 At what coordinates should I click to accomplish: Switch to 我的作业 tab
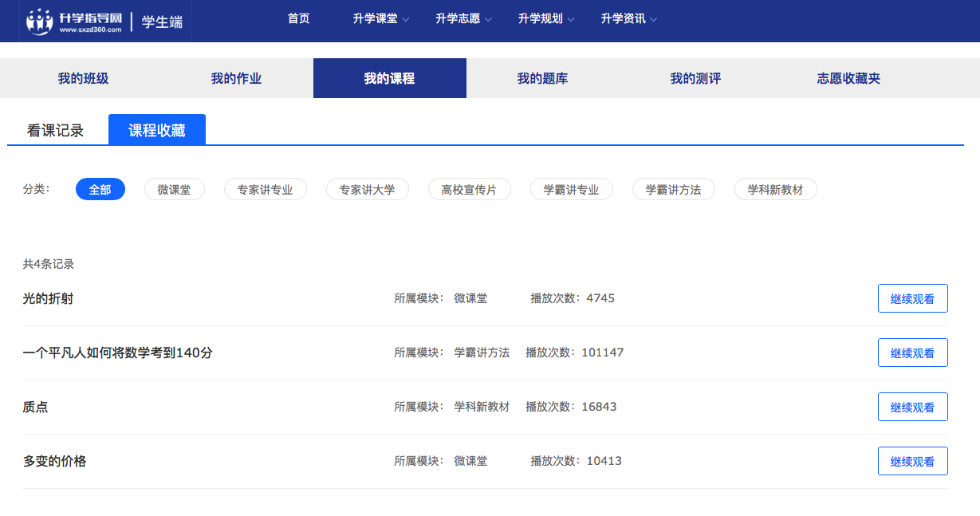coord(236,78)
